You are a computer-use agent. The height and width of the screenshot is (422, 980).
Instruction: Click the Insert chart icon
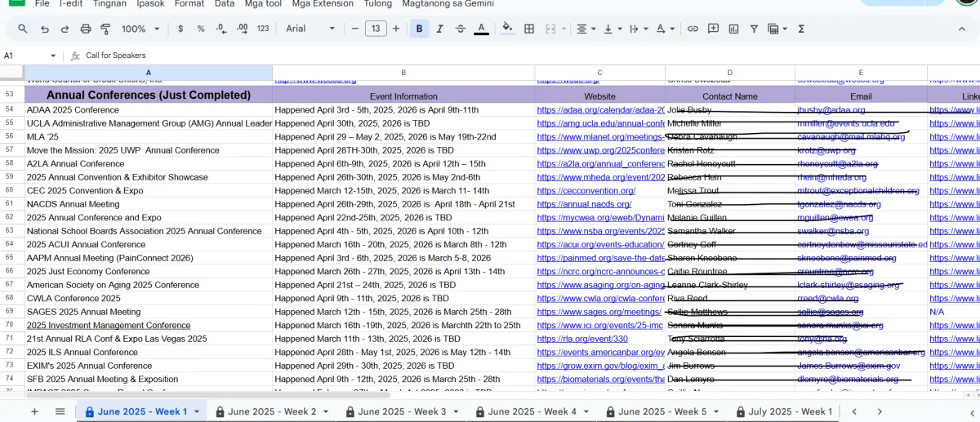(733, 29)
